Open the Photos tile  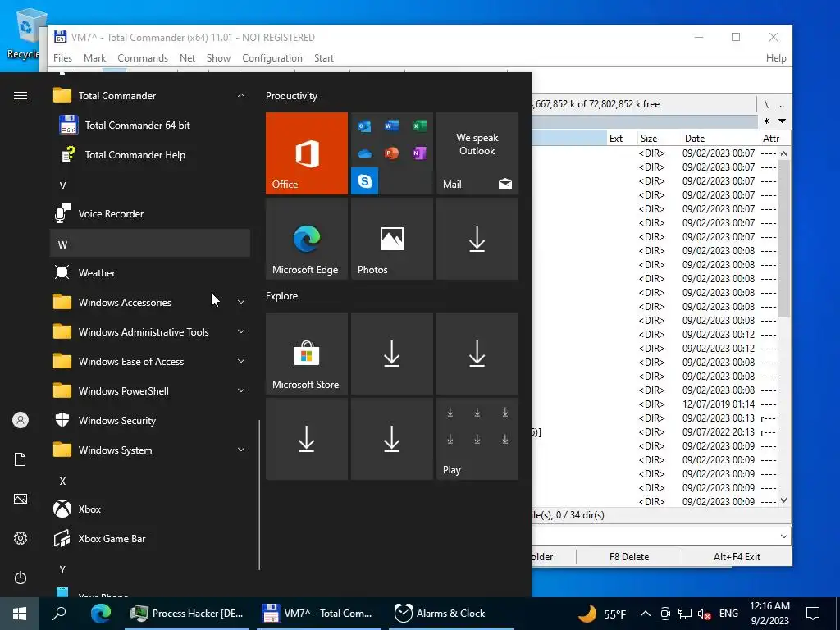click(x=392, y=239)
